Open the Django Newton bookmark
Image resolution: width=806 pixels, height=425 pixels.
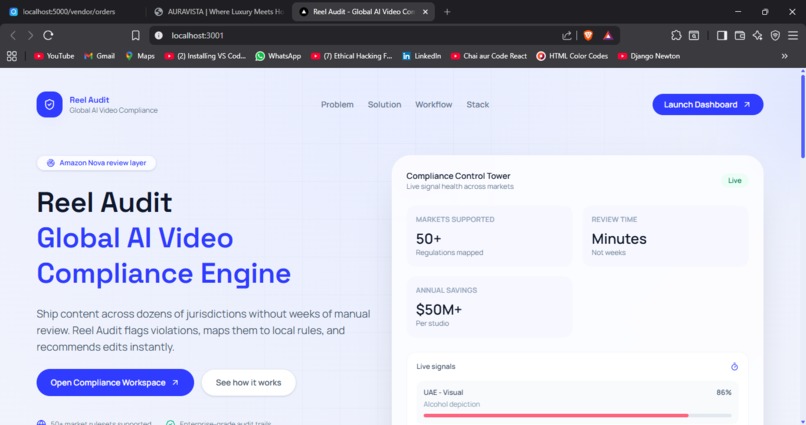tap(649, 56)
